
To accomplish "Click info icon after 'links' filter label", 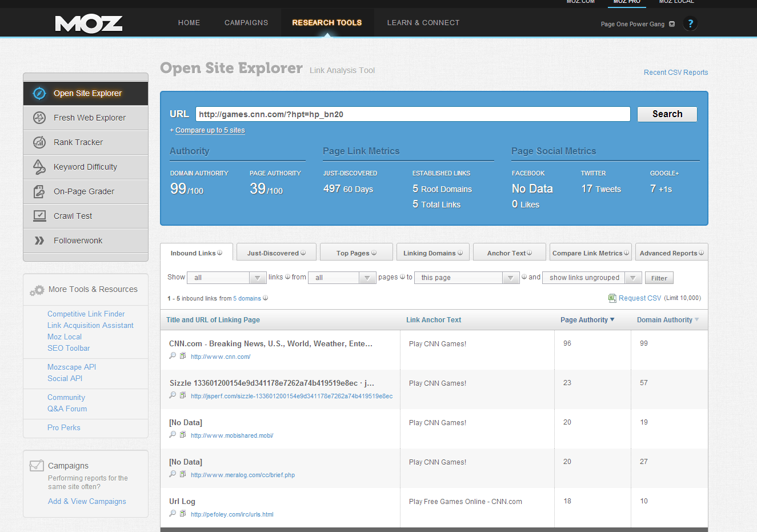I will [287, 277].
